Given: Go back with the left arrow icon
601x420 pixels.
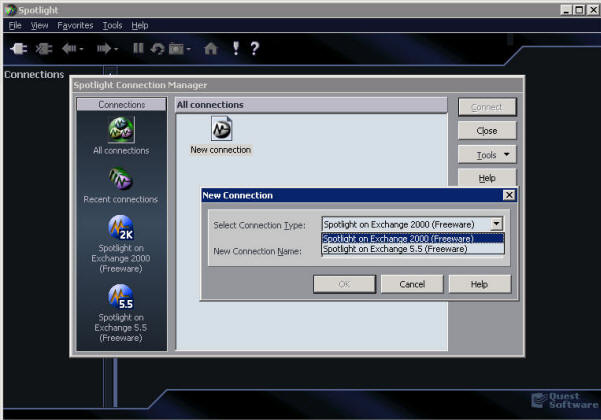Looking at the screenshot, I should 69,49.
